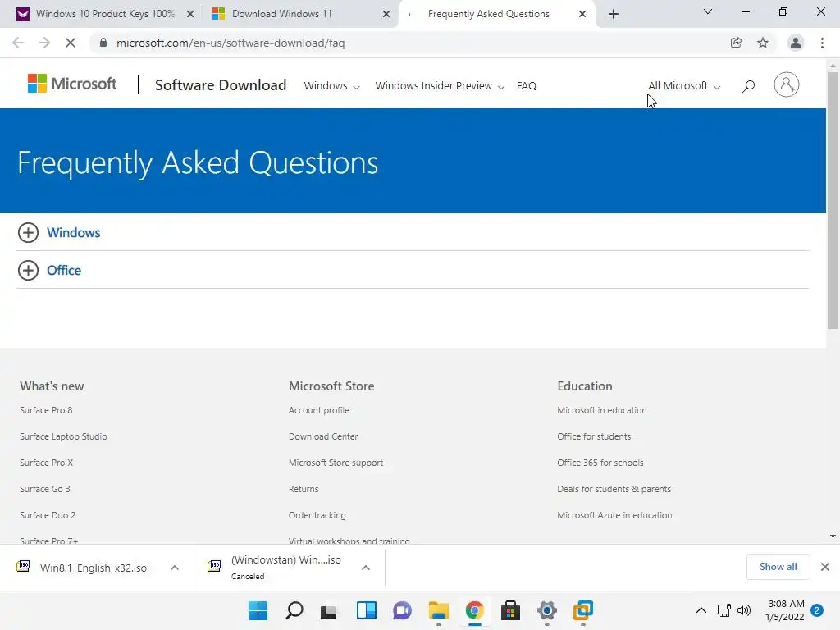Open a new tab with the plus button
Viewport: 840px width, 630px height.
coord(614,14)
